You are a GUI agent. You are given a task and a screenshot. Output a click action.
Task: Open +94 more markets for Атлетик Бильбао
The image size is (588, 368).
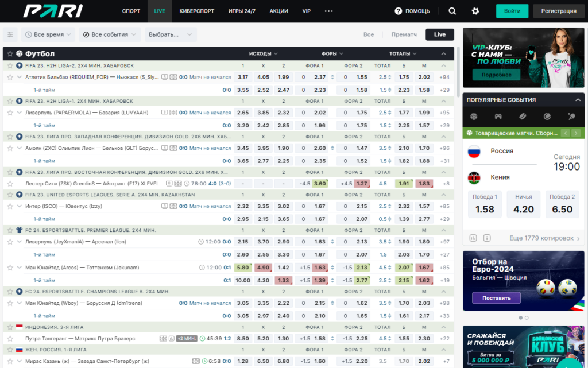(444, 77)
